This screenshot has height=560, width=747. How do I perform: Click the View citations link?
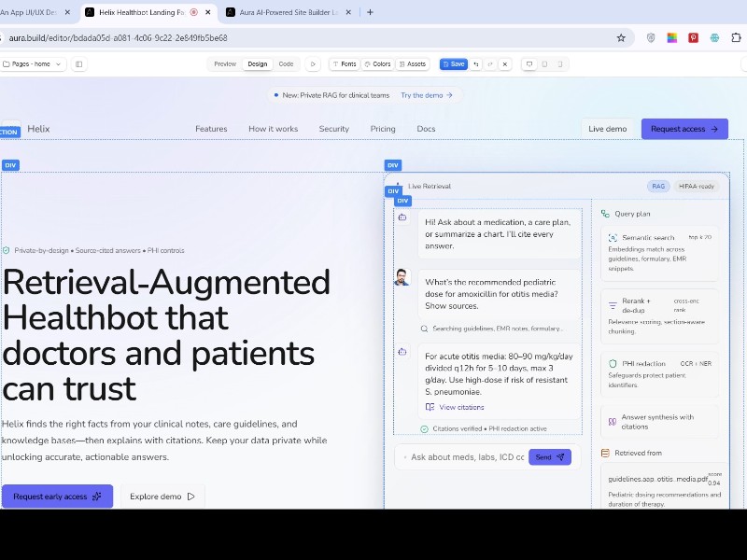tap(460, 407)
